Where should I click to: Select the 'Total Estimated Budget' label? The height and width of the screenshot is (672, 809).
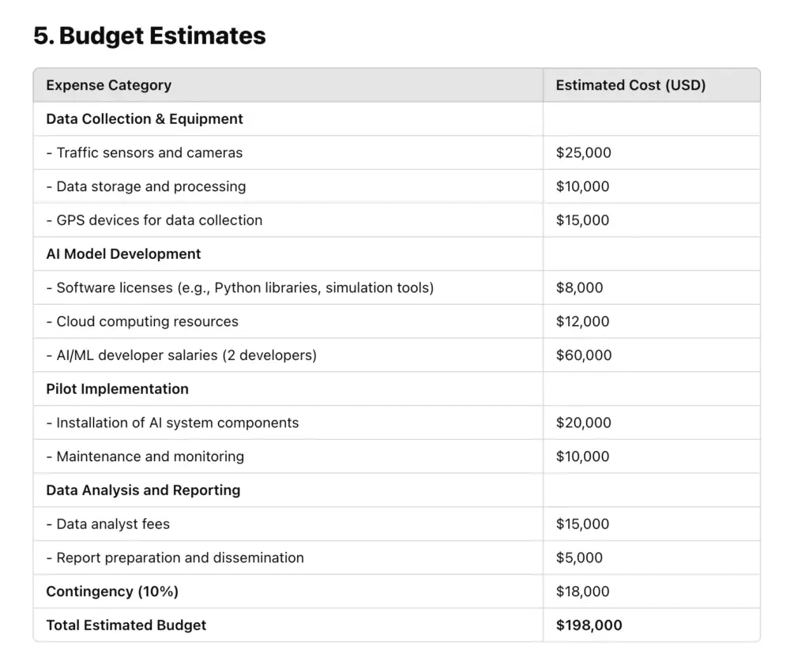tap(126, 625)
